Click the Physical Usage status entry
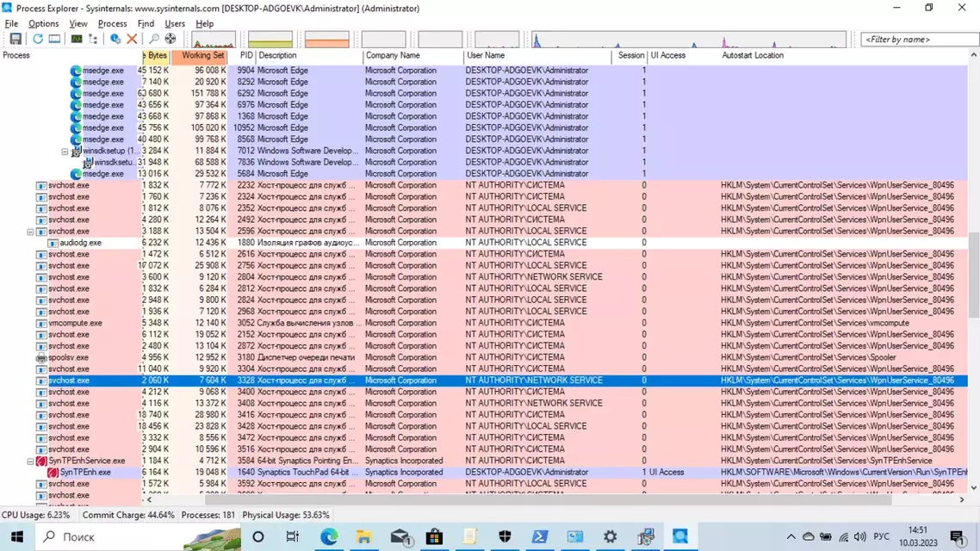 pyautogui.click(x=286, y=516)
